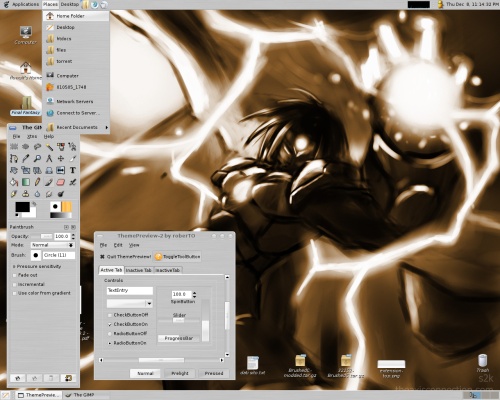The height and width of the screenshot is (400, 500).
Task: Select the Airbrush tool in GIMP toolbox
Action: coord(72,182)
